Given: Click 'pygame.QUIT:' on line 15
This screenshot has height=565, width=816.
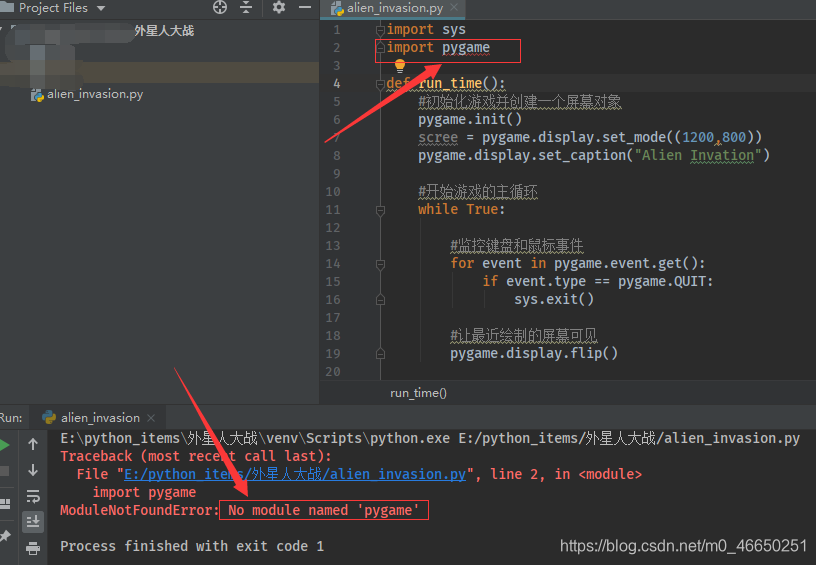Looking at the screenshot, I should click(x=665, y=281).
